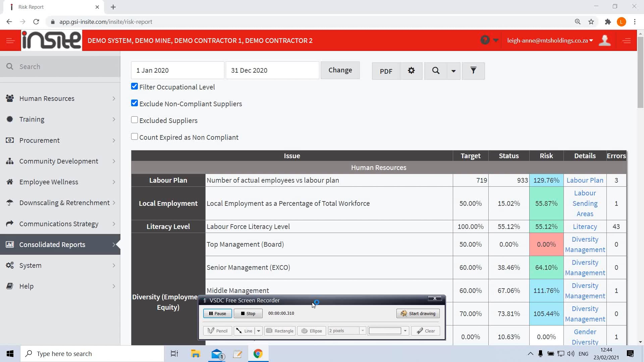Select the Ellipse tool in VSDC recorder
The height and width of the screenshot is (362, 644).
311,330
